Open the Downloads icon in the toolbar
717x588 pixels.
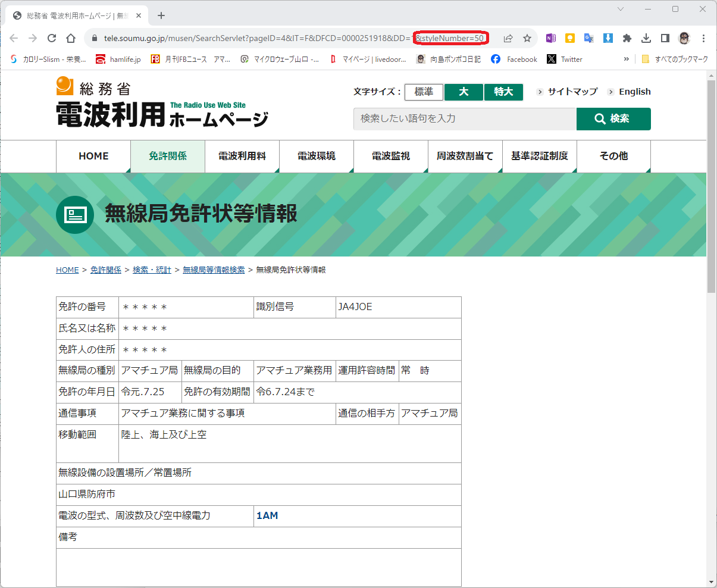(646, 37)
